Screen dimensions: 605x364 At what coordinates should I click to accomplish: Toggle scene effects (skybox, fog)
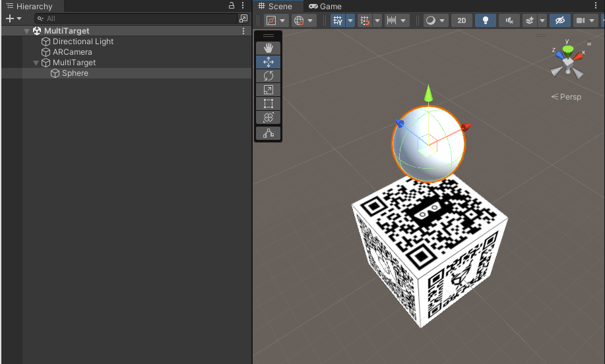tap(530, 20)
